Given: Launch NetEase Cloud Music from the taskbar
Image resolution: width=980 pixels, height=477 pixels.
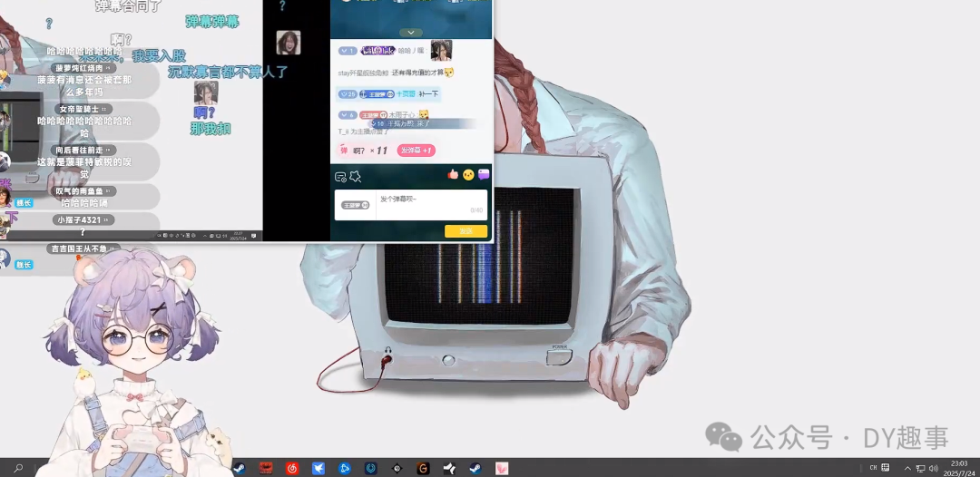Looking at the screenshot, I should 292,468.
